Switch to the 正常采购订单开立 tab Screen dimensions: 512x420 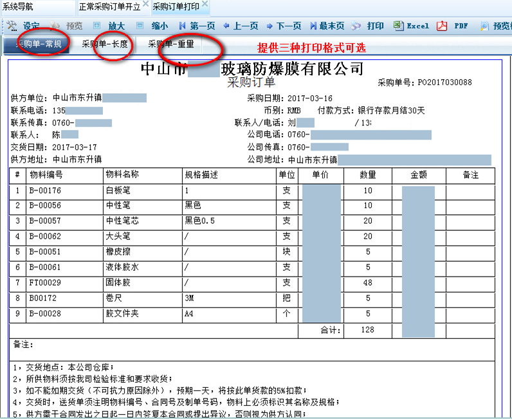point(109,6)
